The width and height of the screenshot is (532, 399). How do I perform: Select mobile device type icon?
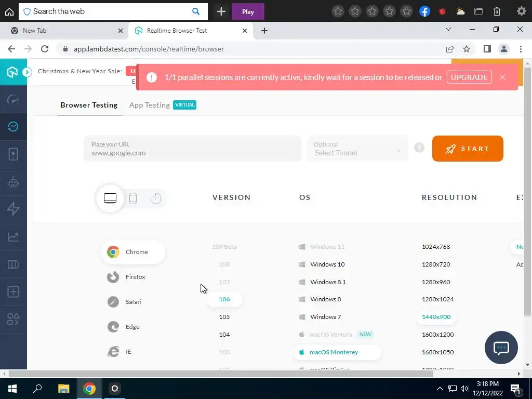pyautogui.click(x=133, y=198)
